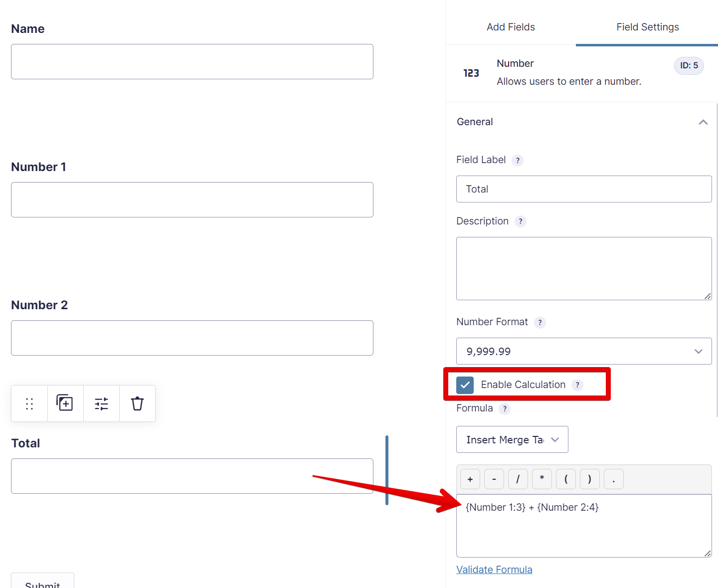Duplicate the Total field with the copy icon

point(65,403)
